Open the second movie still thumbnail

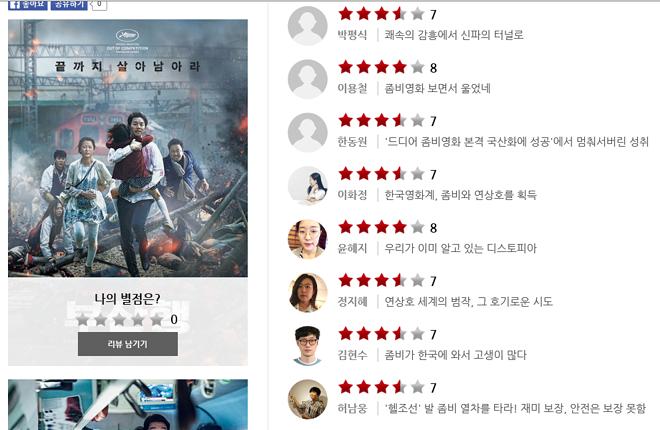pyautogui.click(x=128, y=405)
